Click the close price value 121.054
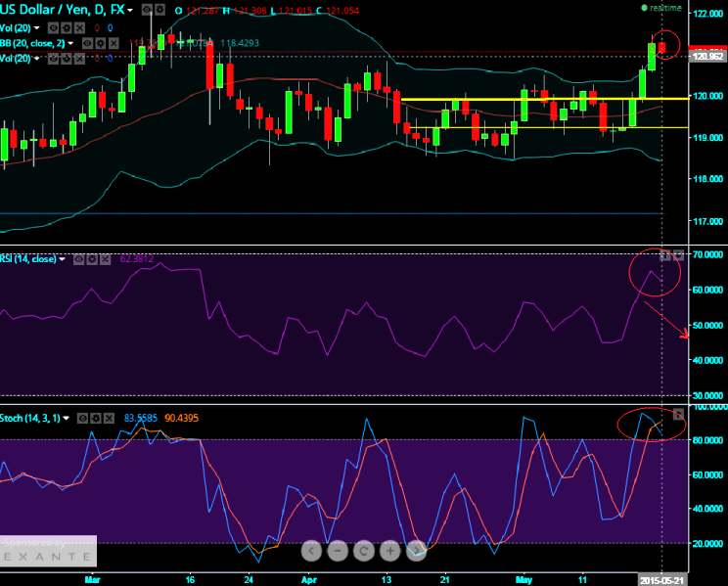 pos(342,10)
